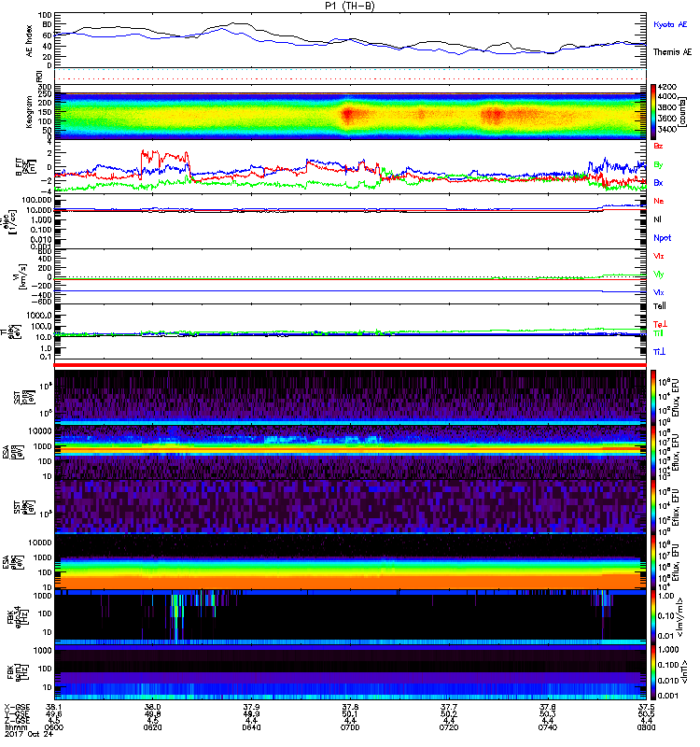Click the color bar beside the ESA ion spectrogram

tap(653, 452)
